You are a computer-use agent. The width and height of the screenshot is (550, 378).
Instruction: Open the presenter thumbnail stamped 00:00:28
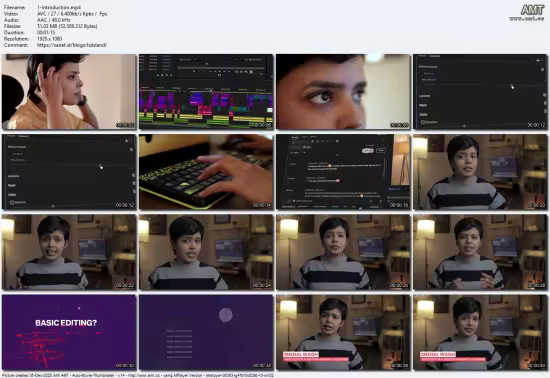coord(480,252)
